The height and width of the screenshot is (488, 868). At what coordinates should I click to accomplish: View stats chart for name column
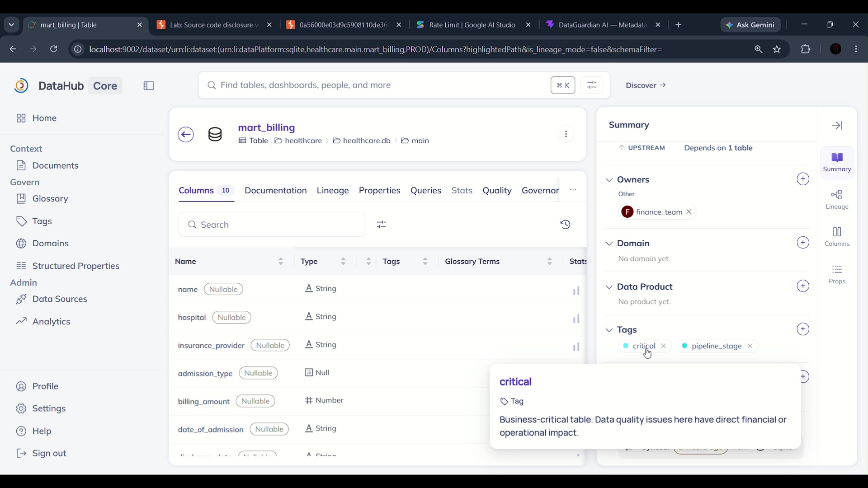pos(576,291)
